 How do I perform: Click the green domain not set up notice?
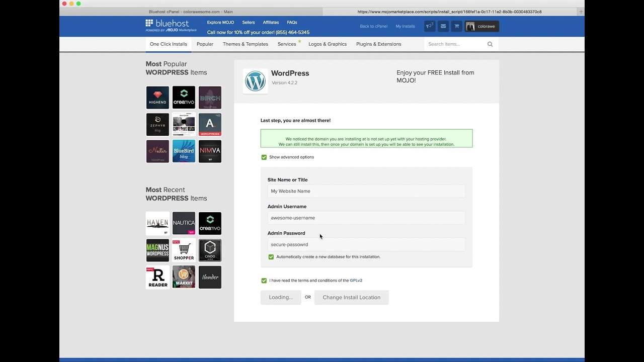coord(366,138)
